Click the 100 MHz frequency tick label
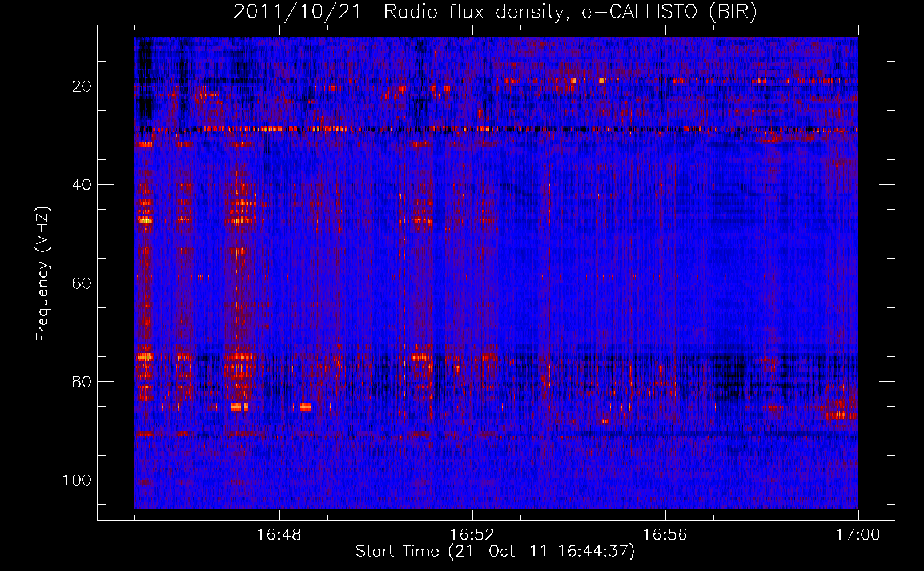The image size is (924, 571). pyautogui.click(x=77, y=480)
